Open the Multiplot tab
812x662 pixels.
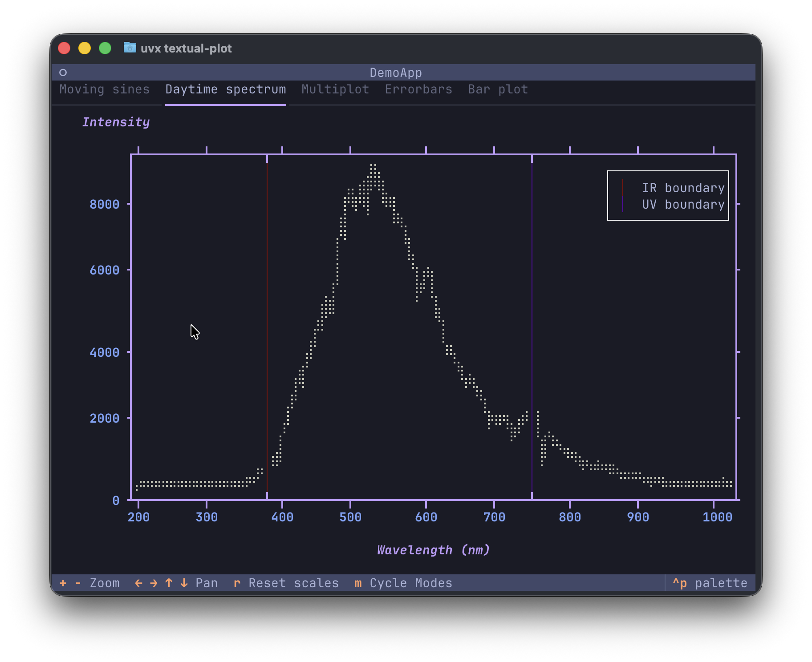click(335, 89)
